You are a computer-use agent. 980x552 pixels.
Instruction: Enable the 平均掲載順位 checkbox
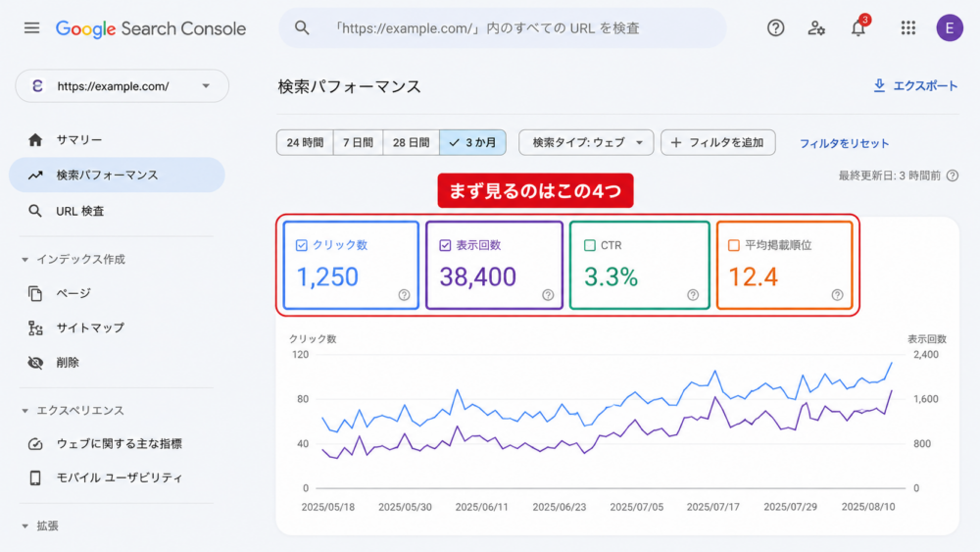point(734,245)
